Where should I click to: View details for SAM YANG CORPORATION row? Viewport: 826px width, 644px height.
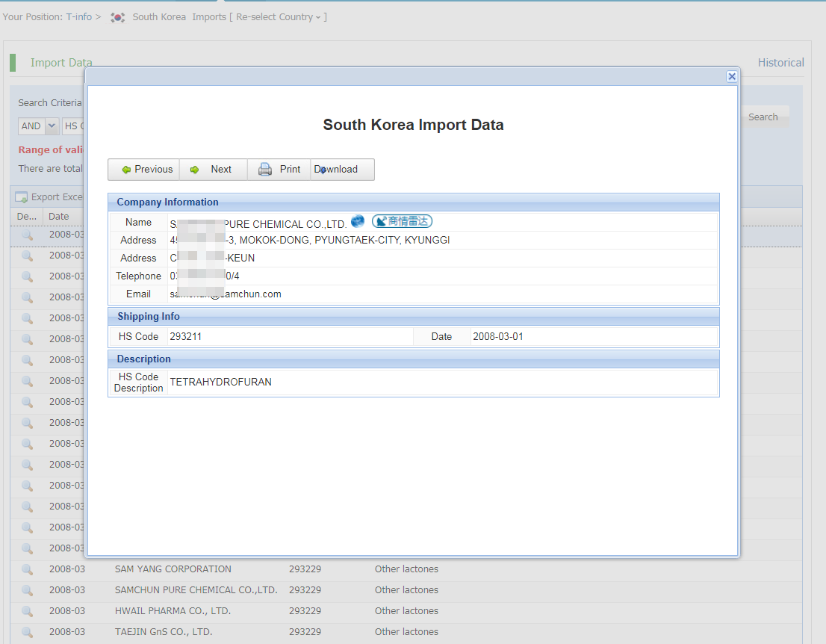[x=27, y=569]
